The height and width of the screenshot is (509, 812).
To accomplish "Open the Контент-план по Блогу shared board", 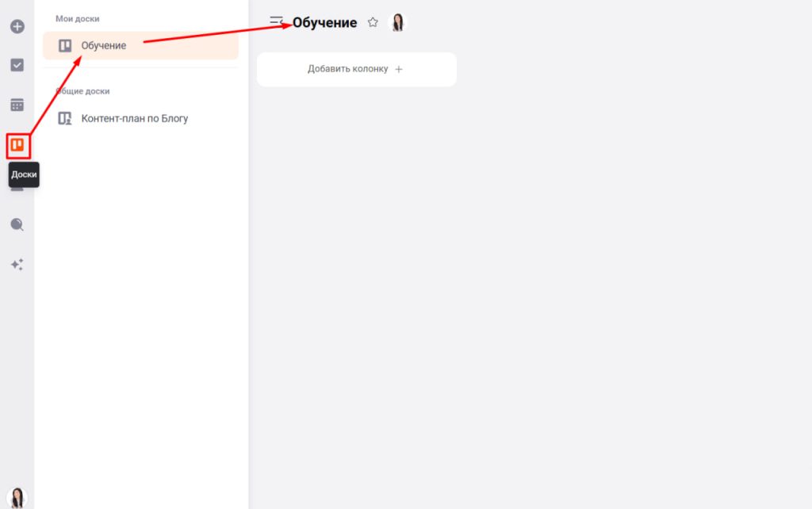I will 135,119.
